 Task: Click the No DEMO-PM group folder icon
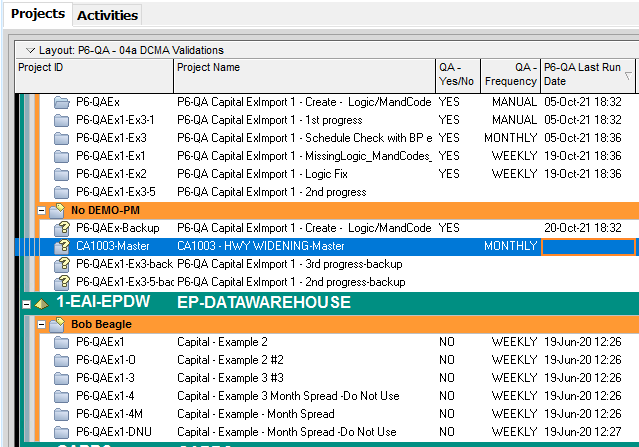click(57, 210)
